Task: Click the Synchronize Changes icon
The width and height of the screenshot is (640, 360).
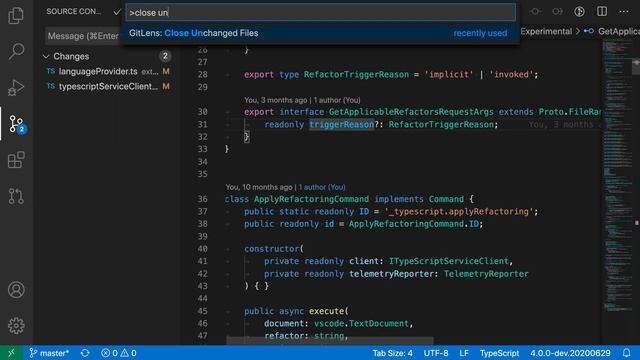Action: 85,353
